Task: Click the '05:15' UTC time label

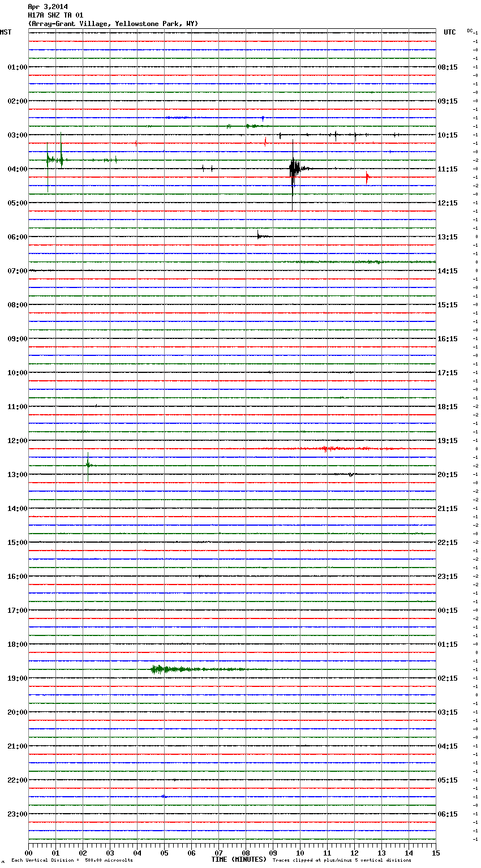Action: point(448,780)
